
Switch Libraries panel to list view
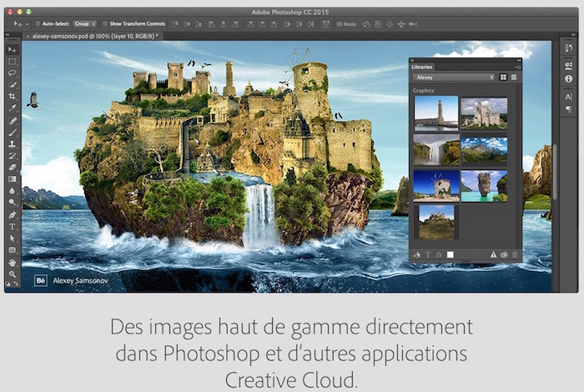514,77
